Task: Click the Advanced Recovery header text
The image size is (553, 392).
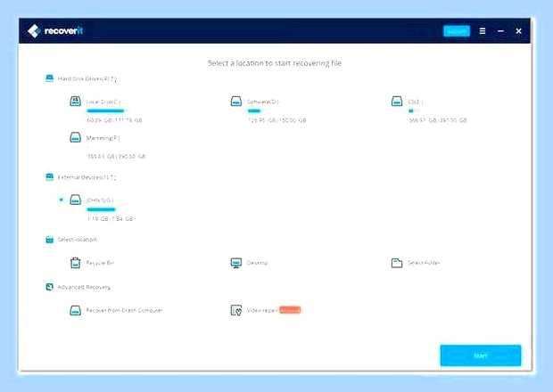Action: click(x=85, y=288)
